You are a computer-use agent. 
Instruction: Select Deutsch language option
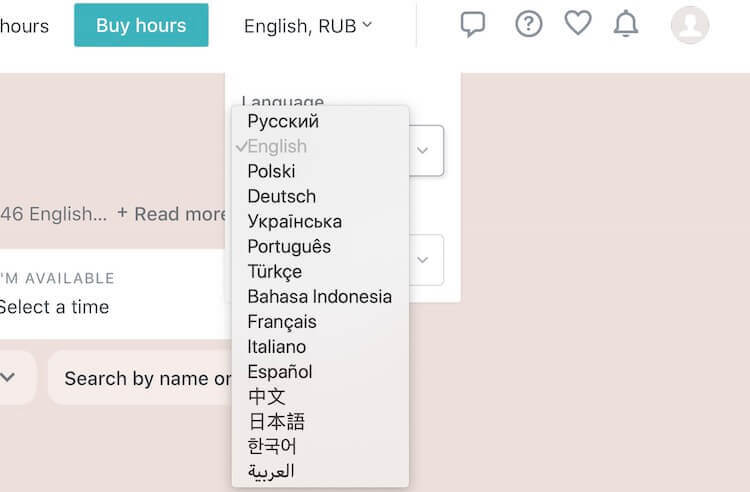pyautogui.click(x=281, y=196)
